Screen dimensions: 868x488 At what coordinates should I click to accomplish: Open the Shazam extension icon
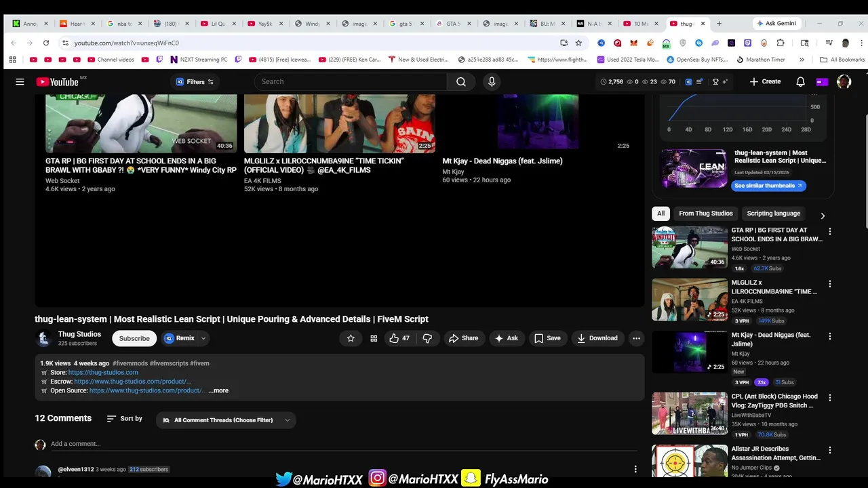click(x=698, y=43)
